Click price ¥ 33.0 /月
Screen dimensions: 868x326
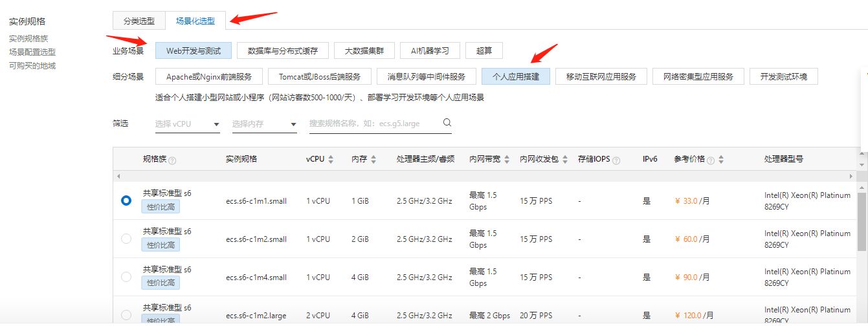692,201
